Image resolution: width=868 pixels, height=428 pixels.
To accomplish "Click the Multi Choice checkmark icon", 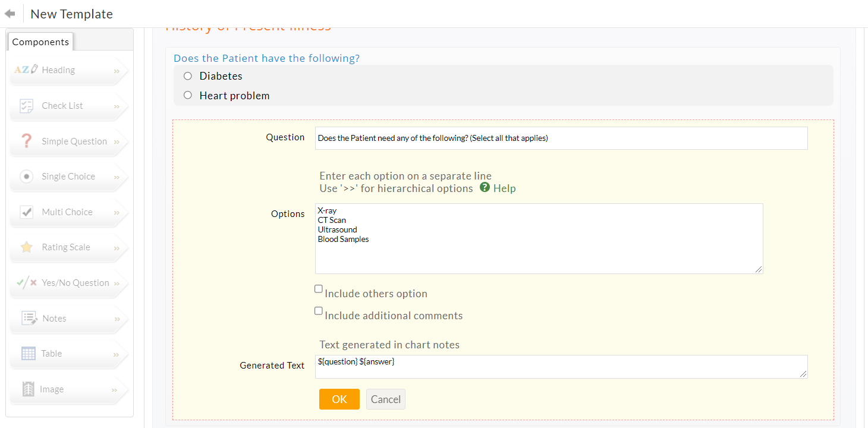I will (x=27, y=212).
